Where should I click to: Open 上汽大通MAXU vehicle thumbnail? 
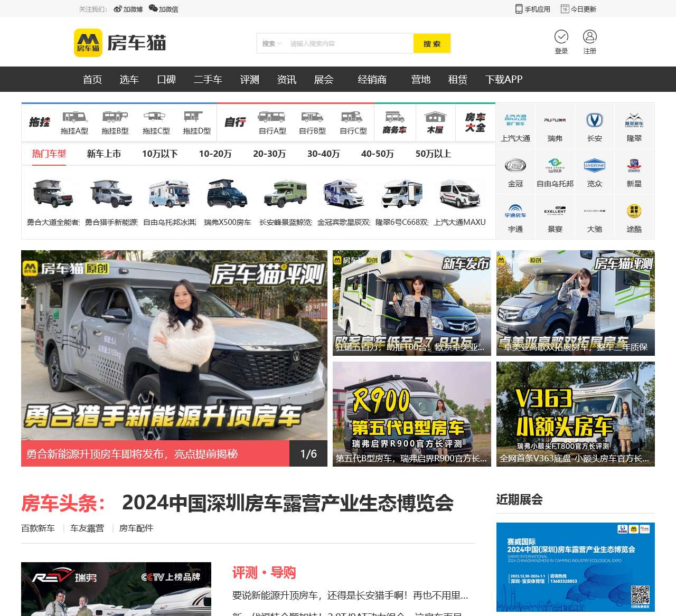click(x=460, y=193)
